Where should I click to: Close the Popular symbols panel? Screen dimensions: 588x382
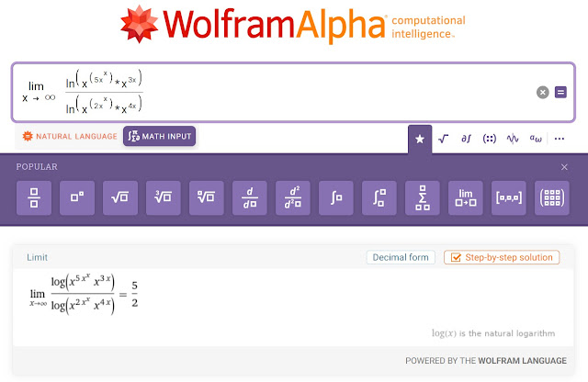pos(564,167)
